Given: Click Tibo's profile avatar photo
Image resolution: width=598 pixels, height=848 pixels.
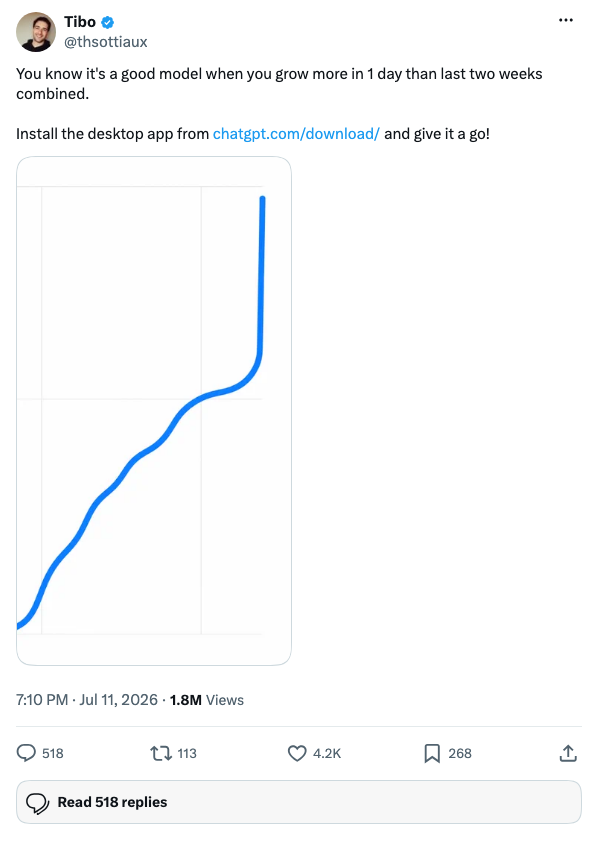Looking at the screenshot, I should pos(36,32).
